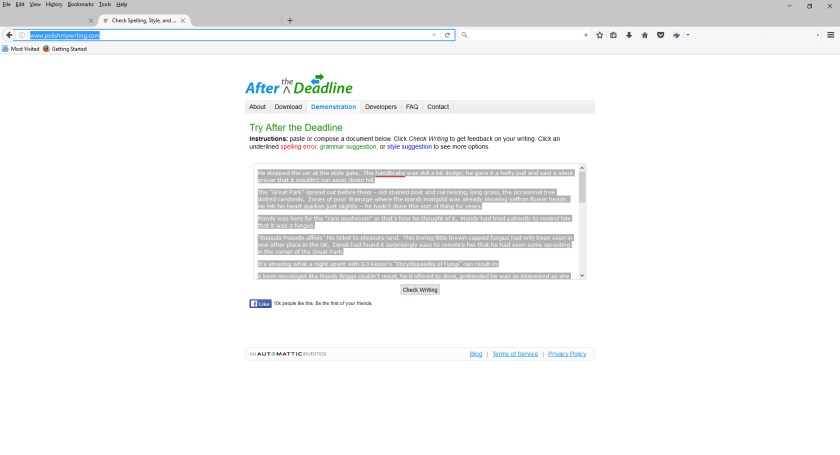Screen dimensions: 840x455
Task: Go to the Firefox home page icon
Action: pos(645,35)
